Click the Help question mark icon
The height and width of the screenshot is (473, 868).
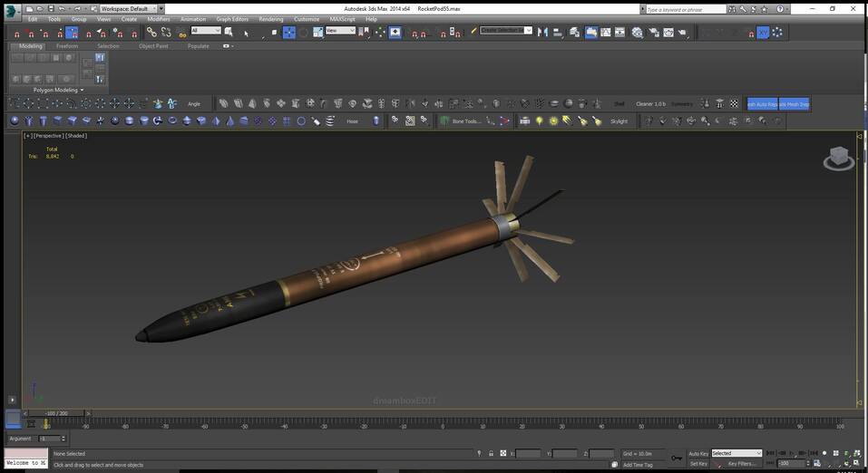781,9
